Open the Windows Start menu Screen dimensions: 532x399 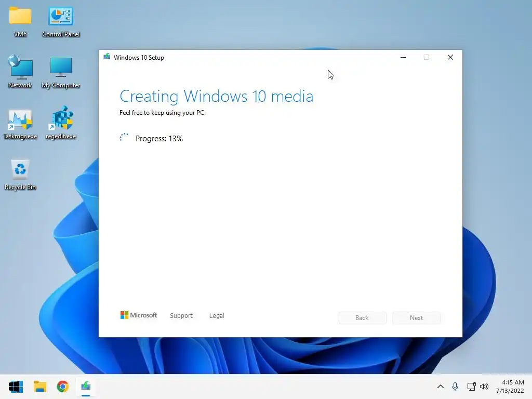(16, 387)
